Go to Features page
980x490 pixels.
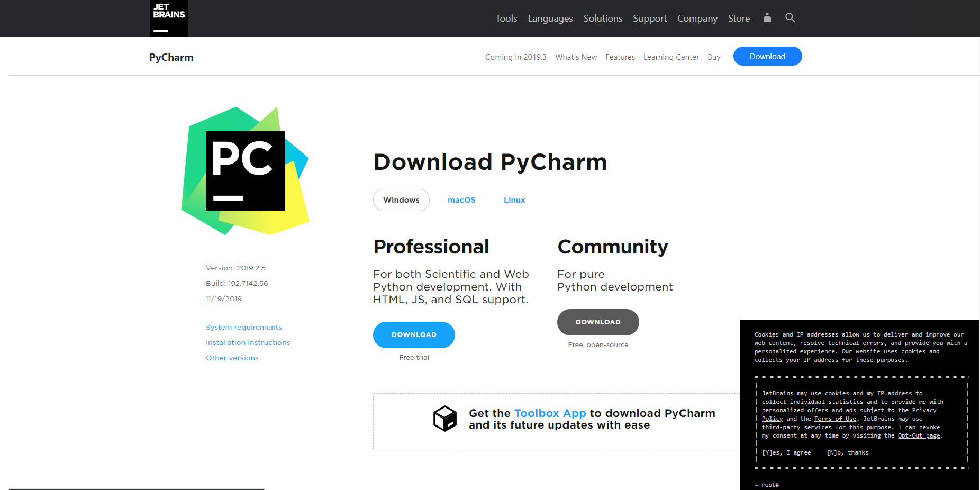[x=620, y=57]
